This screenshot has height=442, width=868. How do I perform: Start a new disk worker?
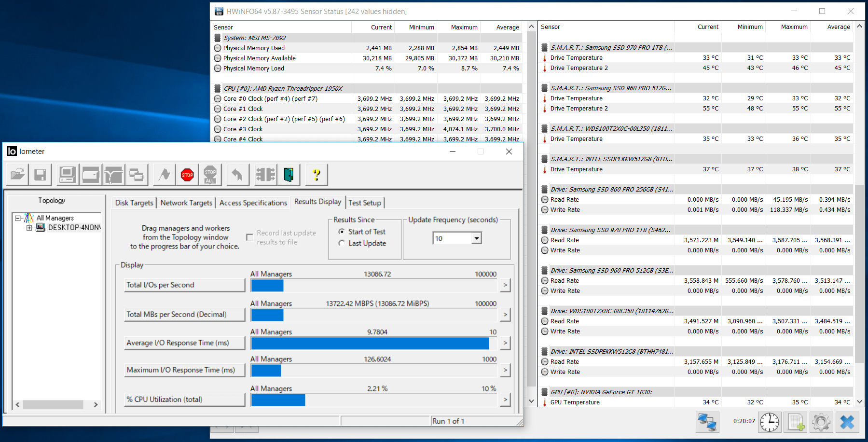[90, 175]
